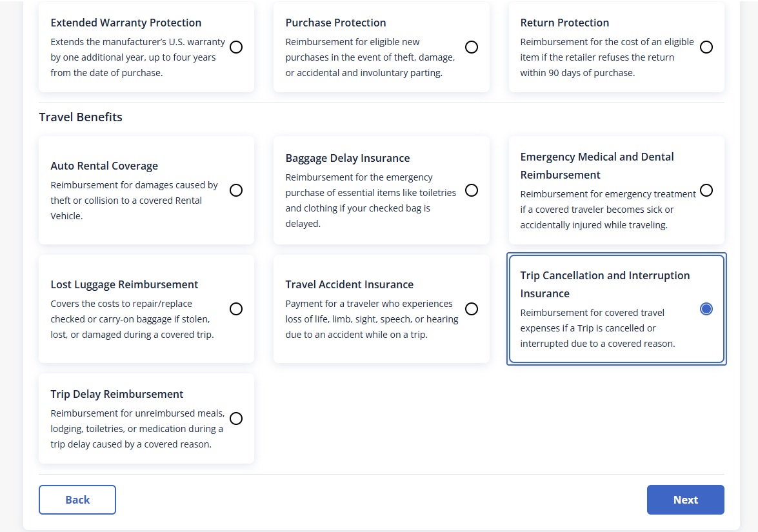The image size is (758, 532).
Task: Click the Return Protection card heading
Action: (x=564, y=23)
